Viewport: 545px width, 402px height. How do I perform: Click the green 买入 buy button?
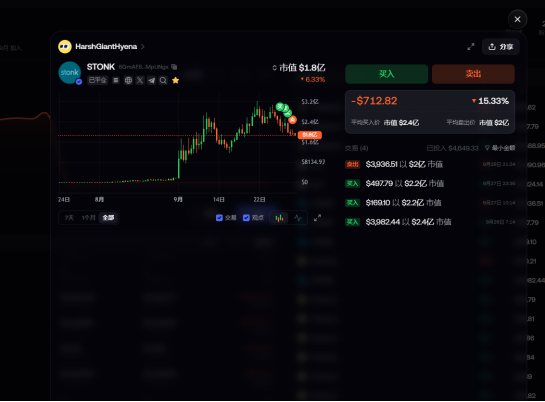387,74
